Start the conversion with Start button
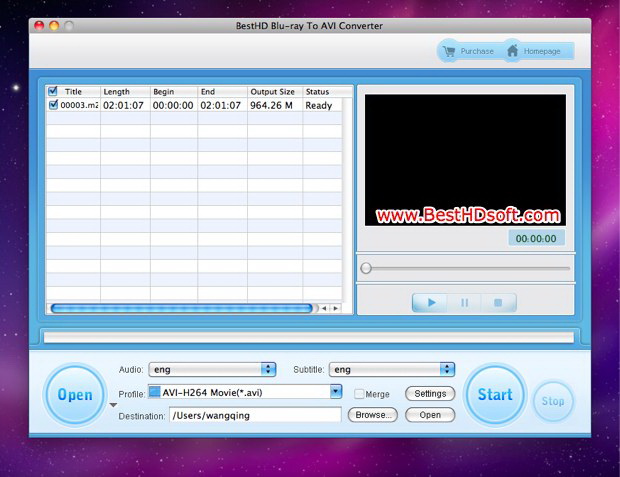This screenshot has width=620, height=477. pos(495,394)
